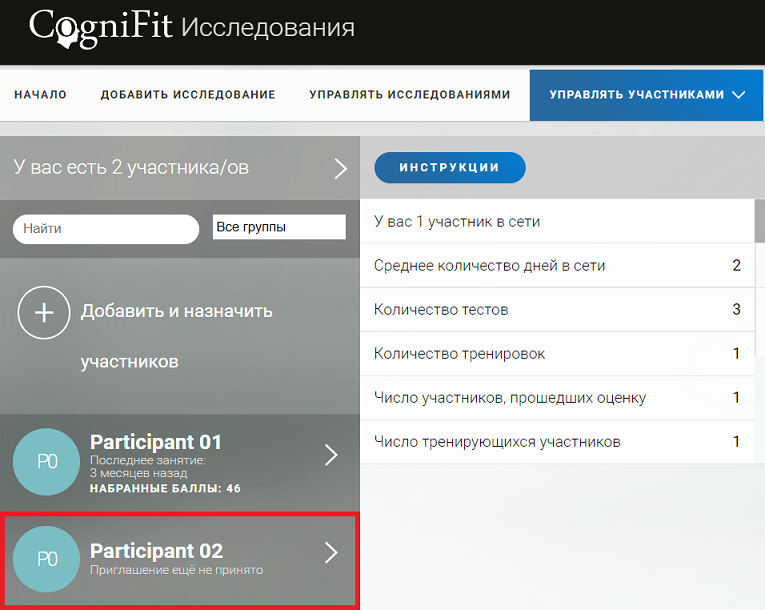Select the Количество тестов row
765x610 pixels.
tap(556, 310)
